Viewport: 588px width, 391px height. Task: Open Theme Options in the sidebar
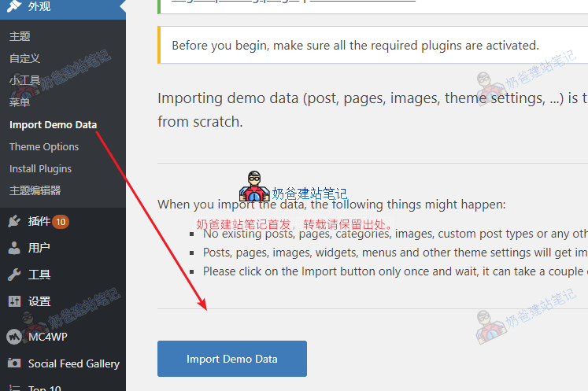pyautogui.click(x=44, y=146)
